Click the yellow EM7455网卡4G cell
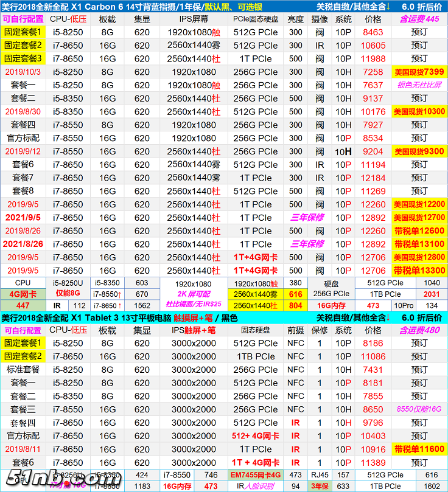 point(255,475)
